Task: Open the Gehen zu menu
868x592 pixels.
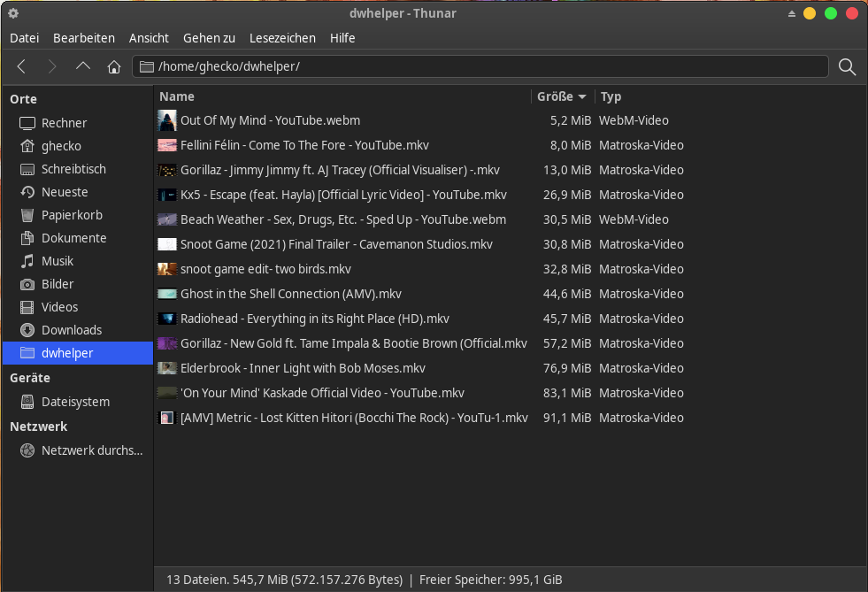Action: [209, 38]
